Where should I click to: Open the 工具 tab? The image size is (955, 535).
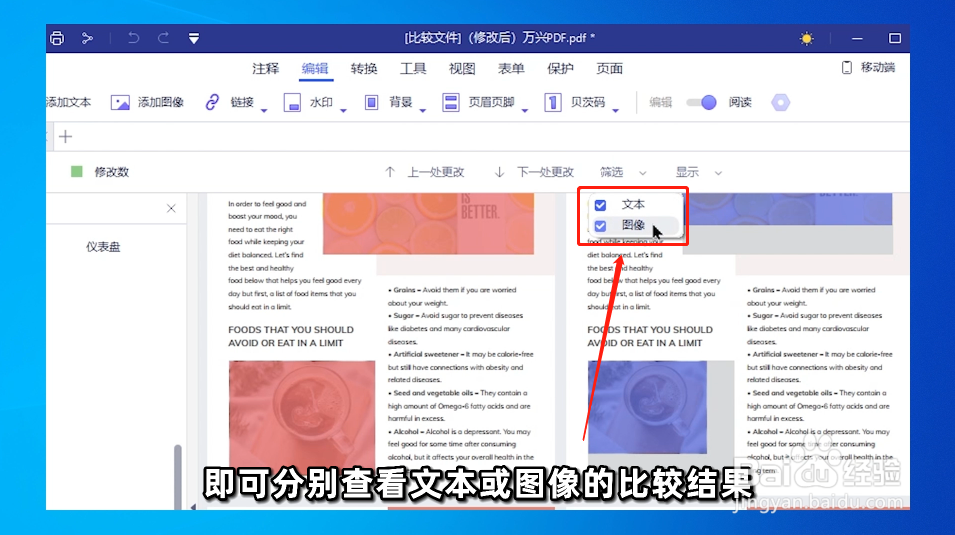click(413, 68)
